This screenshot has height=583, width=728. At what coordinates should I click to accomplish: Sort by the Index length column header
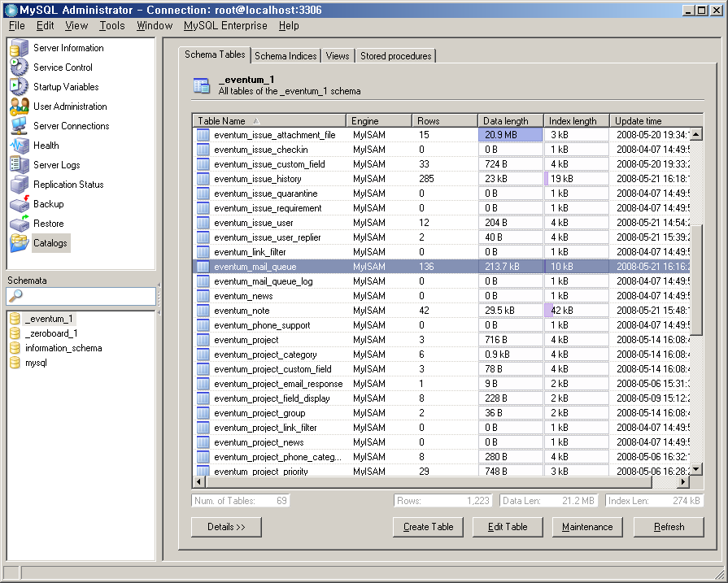point(577,120)
